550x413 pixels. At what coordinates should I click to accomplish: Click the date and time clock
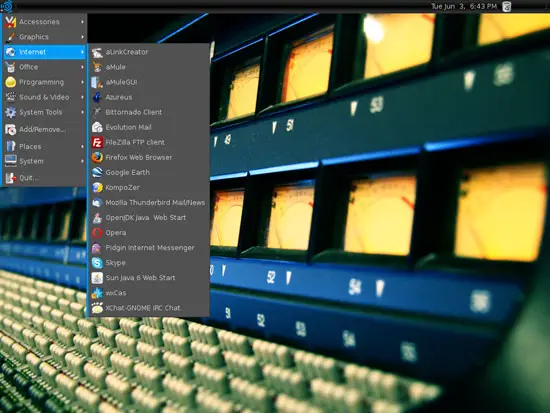point(464,6)
